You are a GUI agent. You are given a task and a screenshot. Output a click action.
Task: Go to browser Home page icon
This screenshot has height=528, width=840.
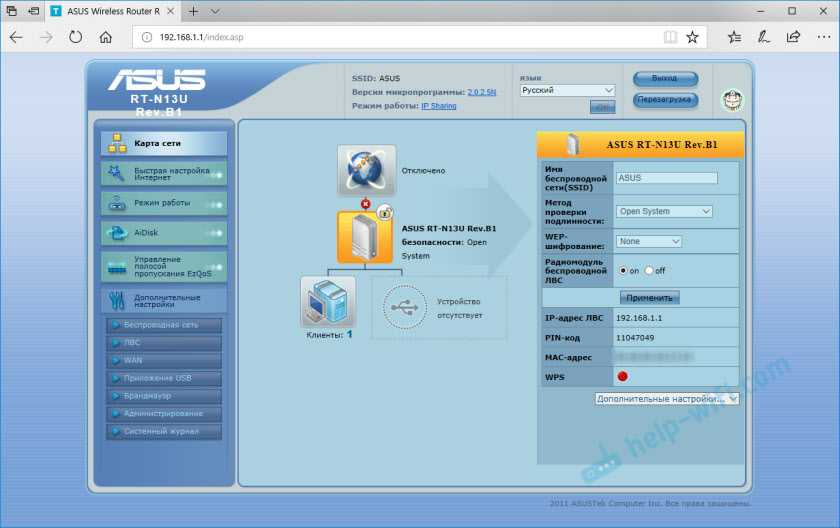[x=106, y=37]
